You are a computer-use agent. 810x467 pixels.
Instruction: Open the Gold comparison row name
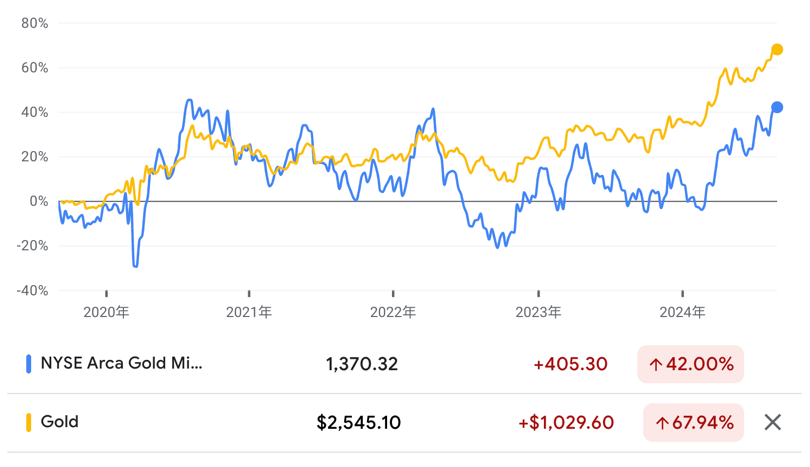[x=59, y=422]
